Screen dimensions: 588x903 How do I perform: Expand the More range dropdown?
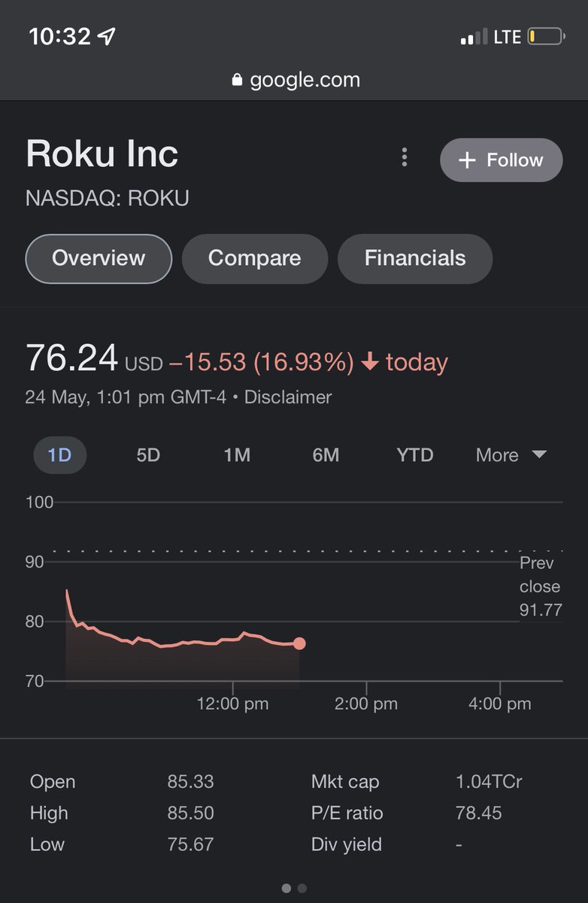[x=511, y=455]
